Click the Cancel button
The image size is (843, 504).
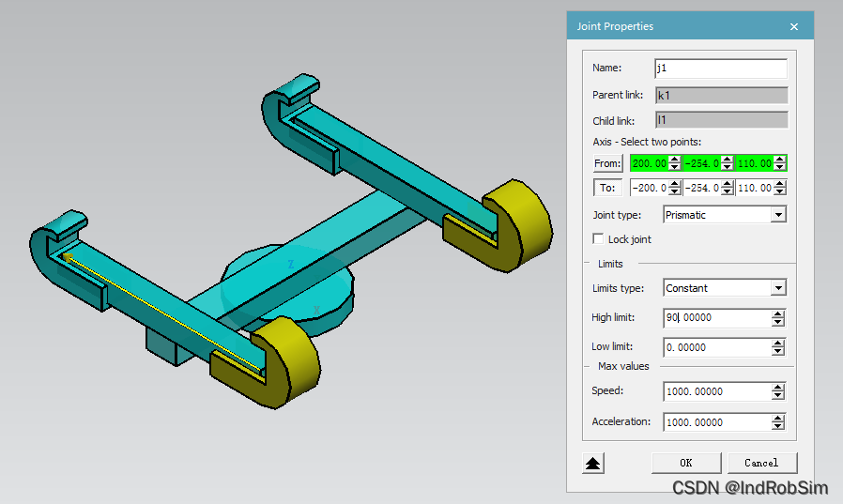[762, 463]
